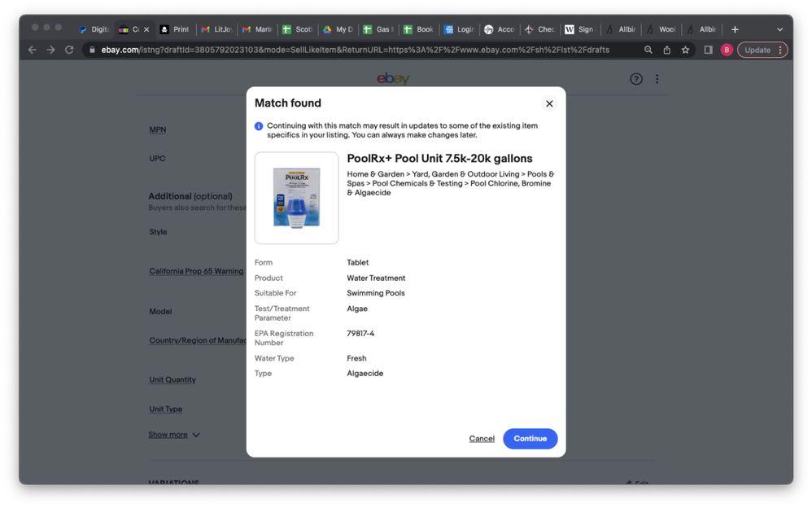Click the Continue button
The width and height of the screenshot is (812, 508).
(530, 439)
